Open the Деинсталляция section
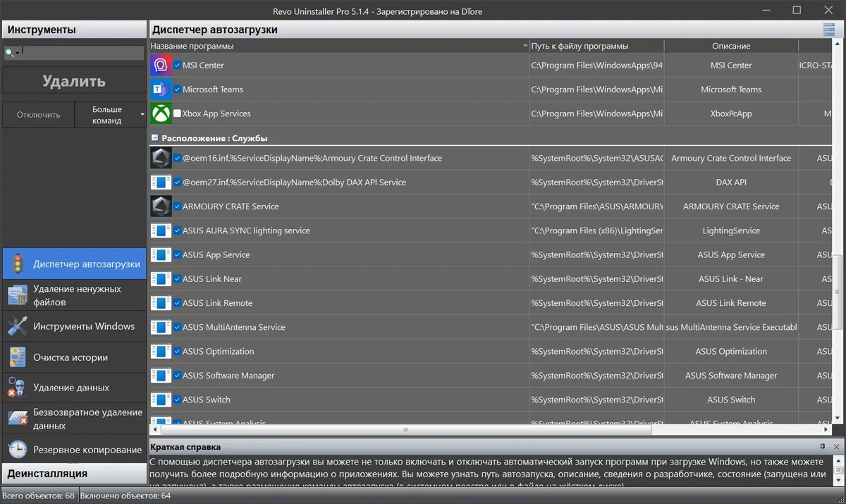This screenshot has width=846, height=504. pos(74,473)
